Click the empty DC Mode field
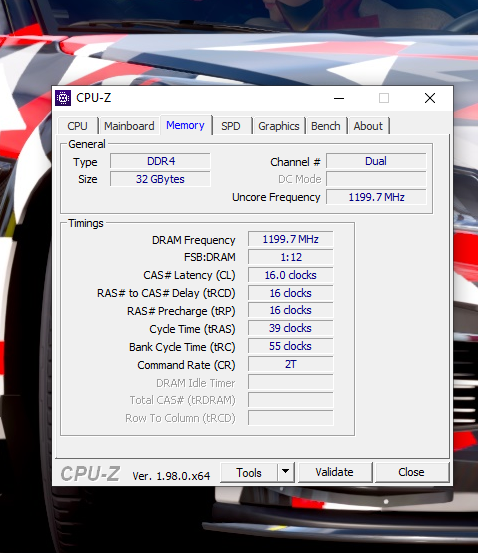Viewport: 478px width, 553px height. pos(376,179)
